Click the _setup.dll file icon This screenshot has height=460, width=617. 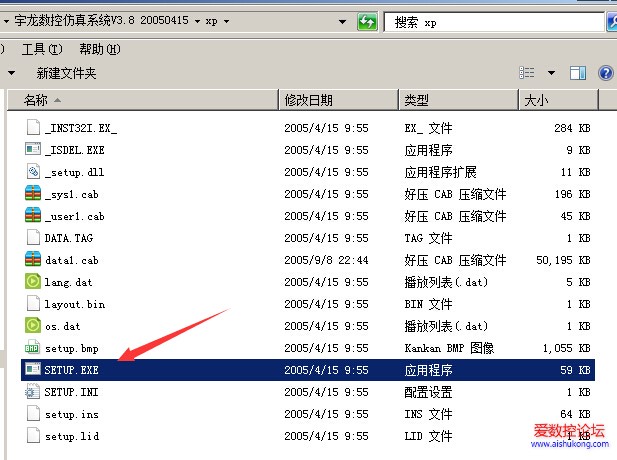tap(33, 172)
